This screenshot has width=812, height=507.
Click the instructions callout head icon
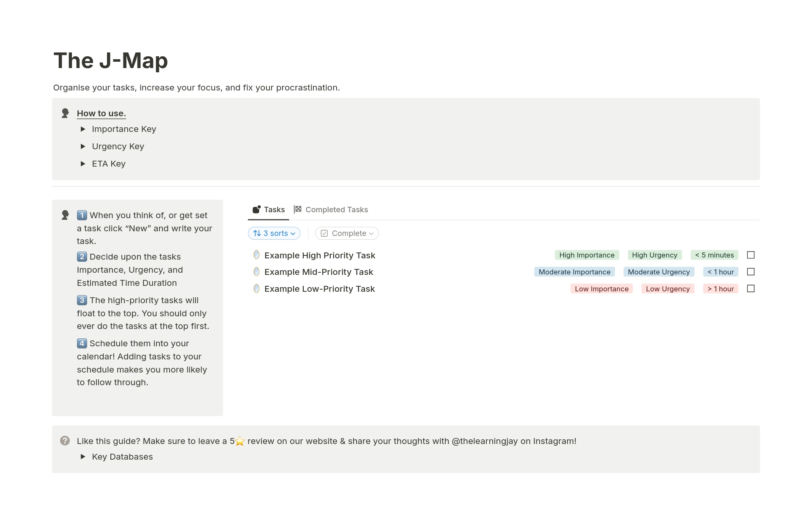(65, 215)
